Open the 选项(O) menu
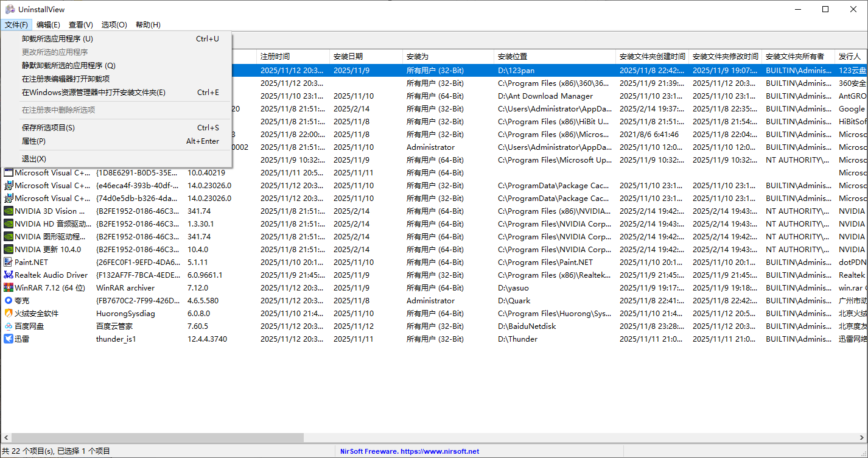The height and width of the screenshot is (458, 868). pos(114,24)
